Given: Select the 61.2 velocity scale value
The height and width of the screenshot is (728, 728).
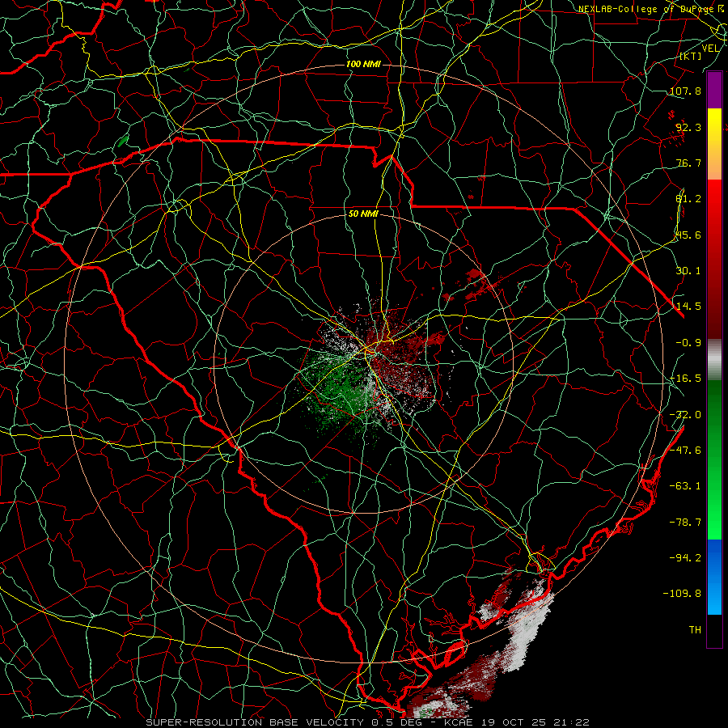Looking at the screenshot, I should 688,199.
